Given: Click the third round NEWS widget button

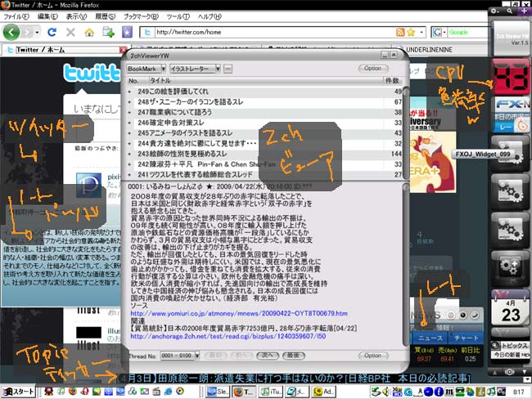Looking at the screenshot, I should (x=475, y=315).
